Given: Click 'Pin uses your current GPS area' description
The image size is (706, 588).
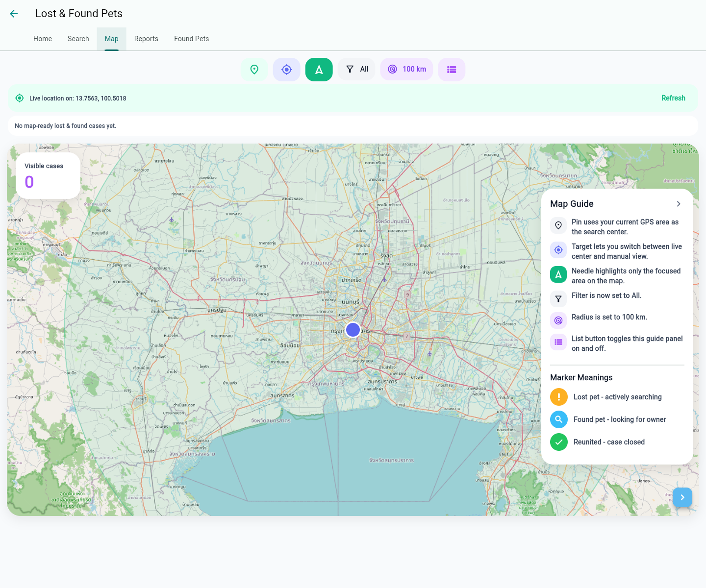Looking at the screenshot, I should (x=625, y=227).
